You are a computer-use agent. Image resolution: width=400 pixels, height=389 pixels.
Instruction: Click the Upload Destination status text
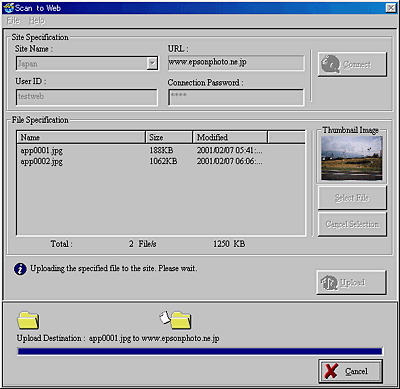click(118, 338)
